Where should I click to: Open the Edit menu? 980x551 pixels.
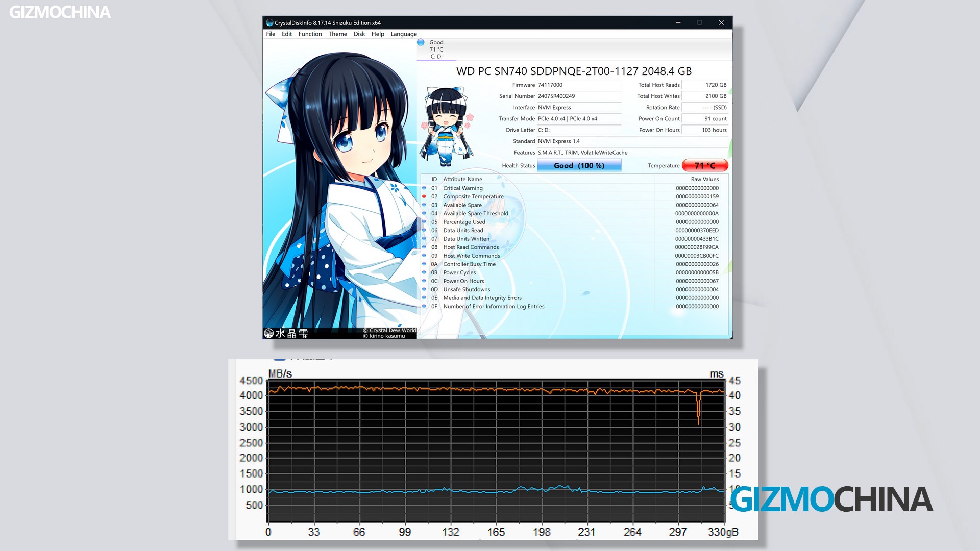pyautogui.click(x=287, y=34)
